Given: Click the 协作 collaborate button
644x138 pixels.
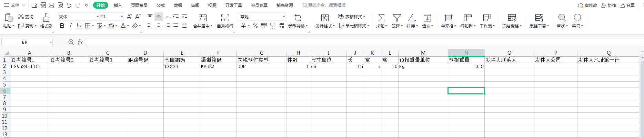Looking at the screenshot, I should 608,5.
